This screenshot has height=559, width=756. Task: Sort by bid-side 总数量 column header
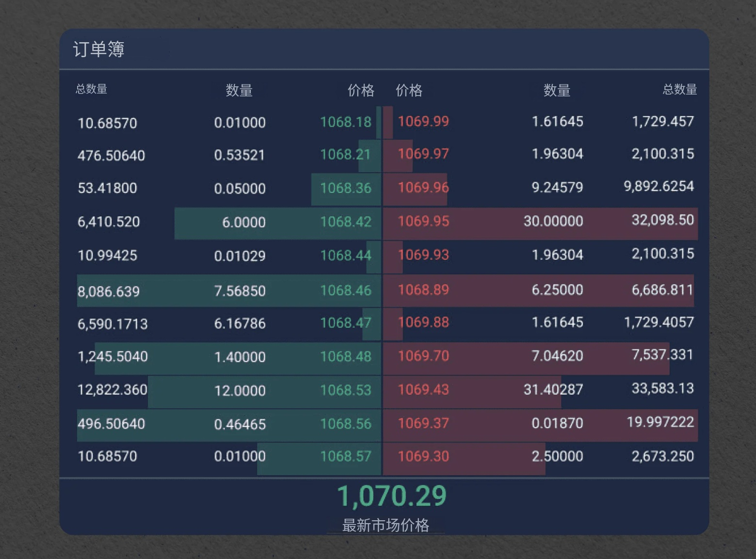click(91, 89)
